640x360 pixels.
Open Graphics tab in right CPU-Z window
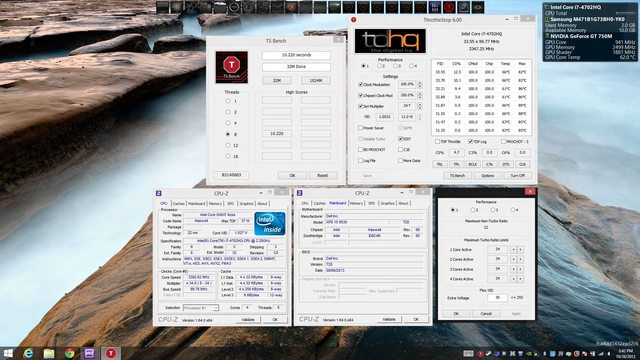click(387, 203)
